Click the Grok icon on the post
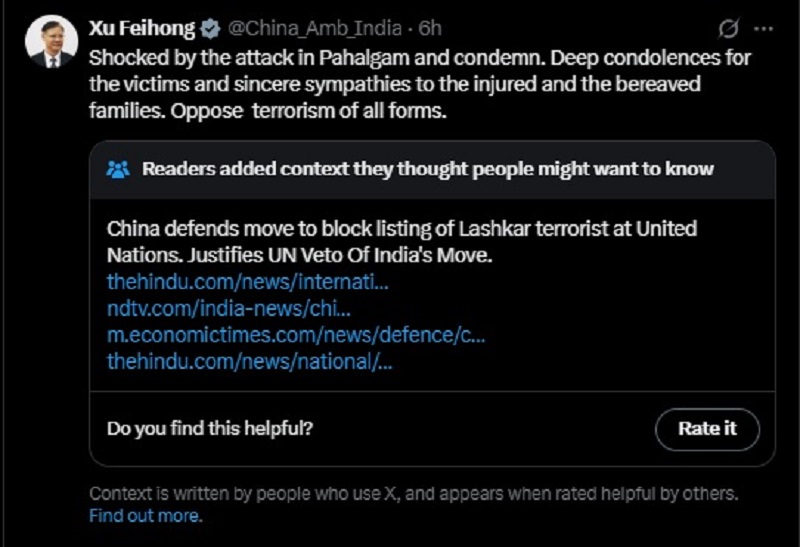This screenshot has height=547, width=800. coord(729,27)
